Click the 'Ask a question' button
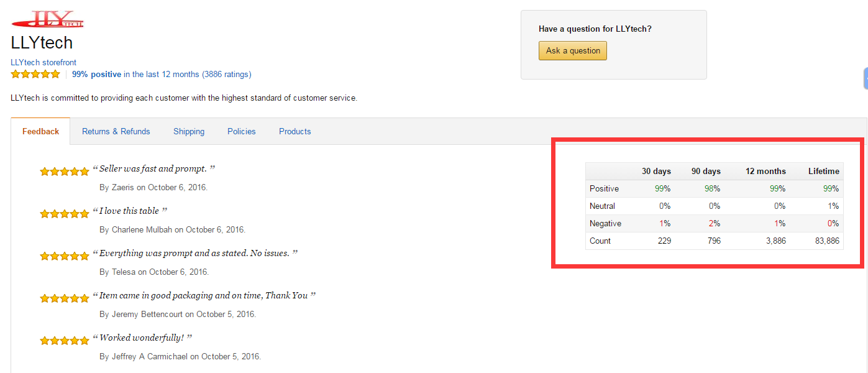 pos(573,50)
